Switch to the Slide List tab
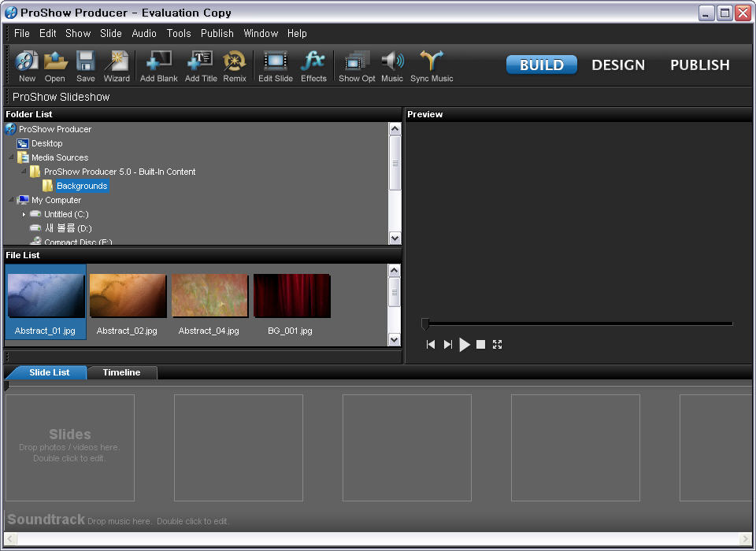Image resolution: width=756 pixels, height=551 pixels. [48, 372]
